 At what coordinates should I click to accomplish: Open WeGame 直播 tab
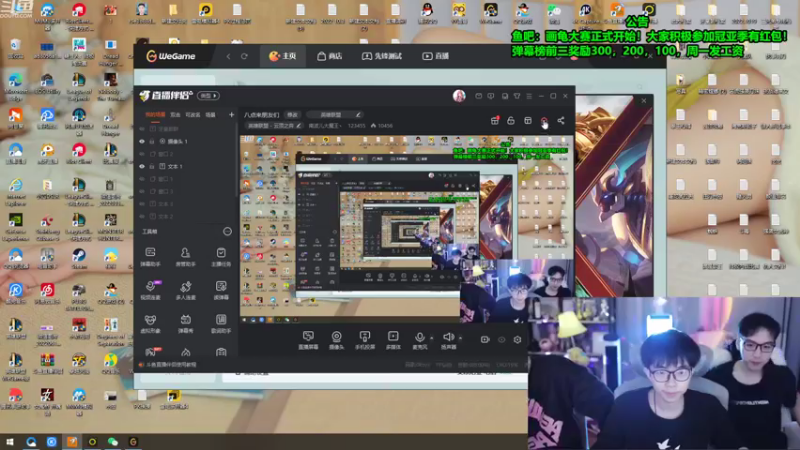[x=435, y=56]
